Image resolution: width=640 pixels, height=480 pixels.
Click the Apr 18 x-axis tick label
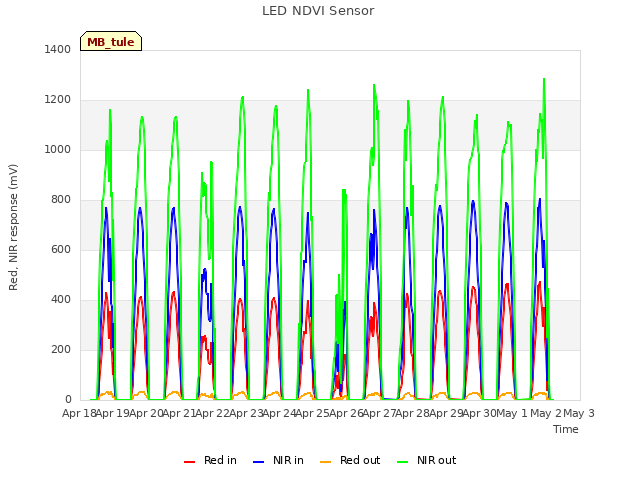(79, 413)
